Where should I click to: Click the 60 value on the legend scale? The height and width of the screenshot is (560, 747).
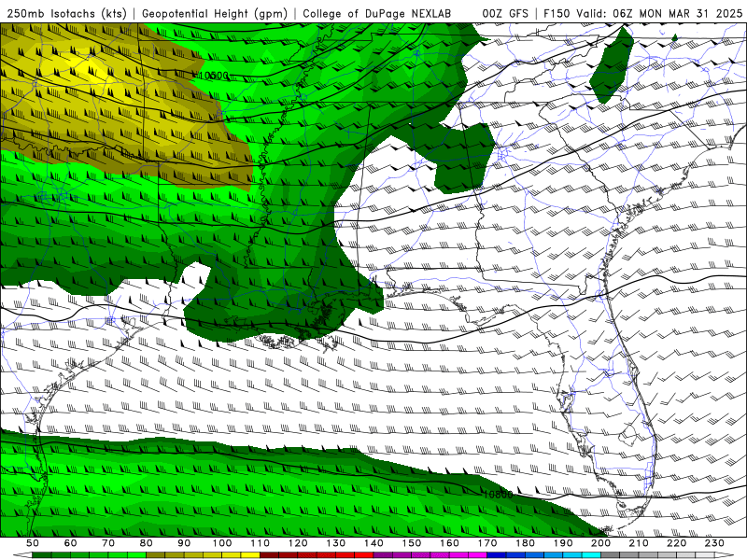point(70,543)
